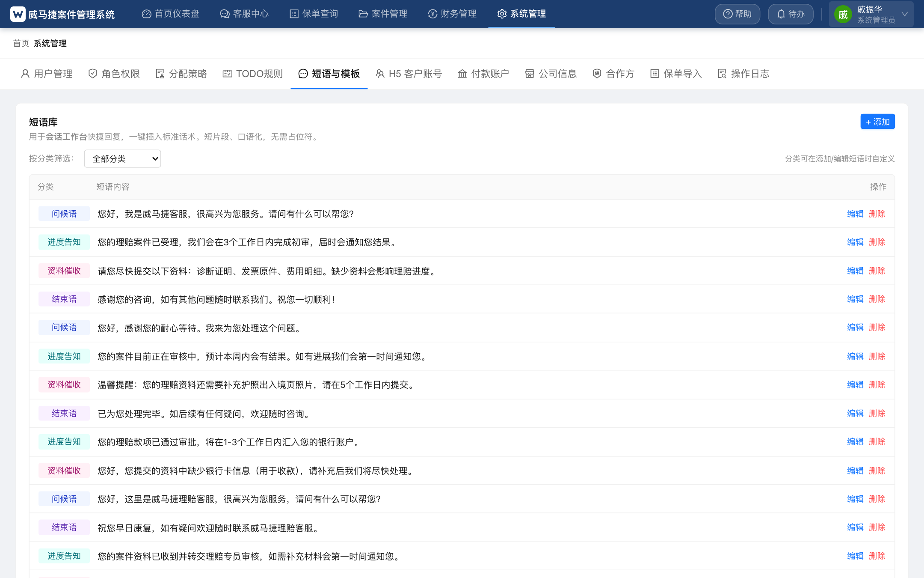Viewport: 924px width, 578px height.
Task: Click the TODO规则 calendar icon
Action: [x=227, y=74]
